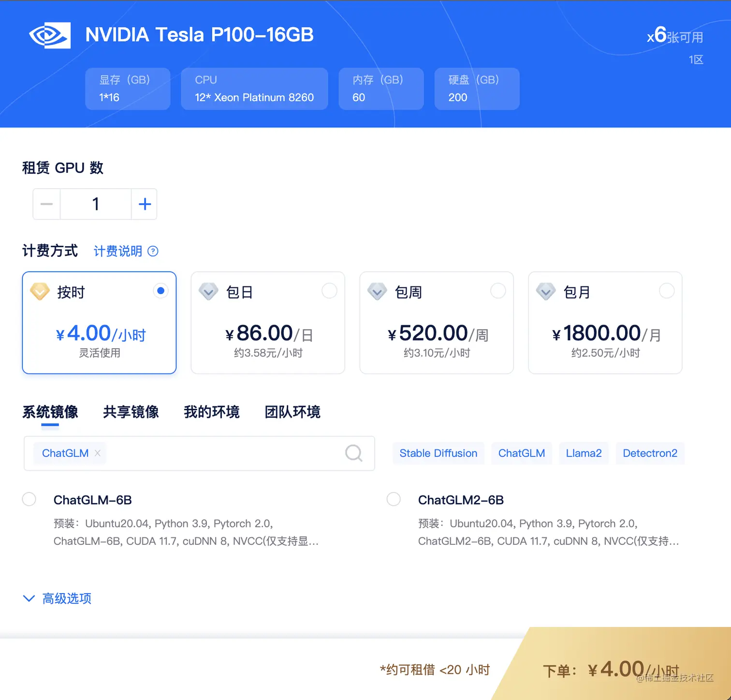Choose the ChatGLM2-6B image radio button
731x700 pixels.
pyautogui.click(x=394, y=499)
